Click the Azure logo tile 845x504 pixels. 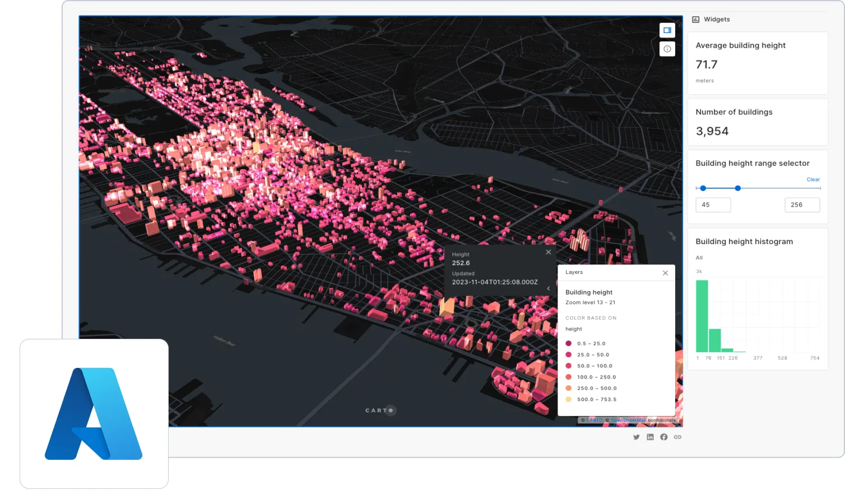(x=94, y=414)
